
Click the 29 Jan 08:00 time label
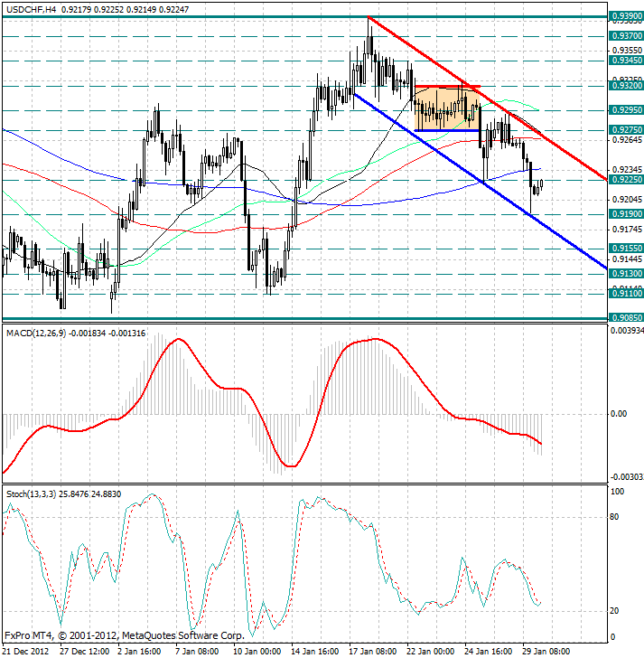pos(546,652)
